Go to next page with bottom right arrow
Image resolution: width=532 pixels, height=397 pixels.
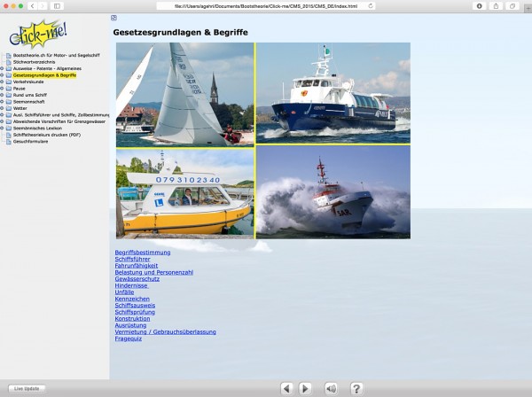(305, 388)
